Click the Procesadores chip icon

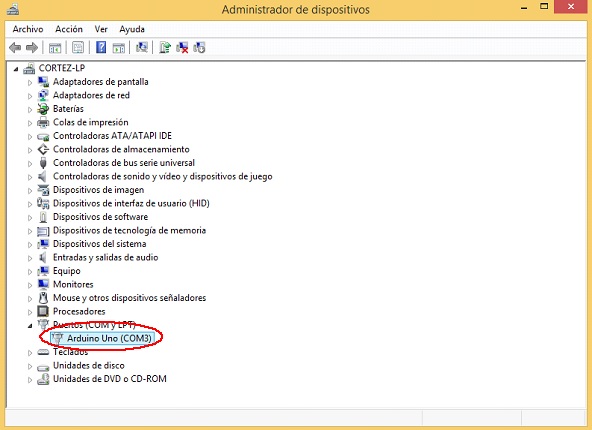[x=43, y=311]
